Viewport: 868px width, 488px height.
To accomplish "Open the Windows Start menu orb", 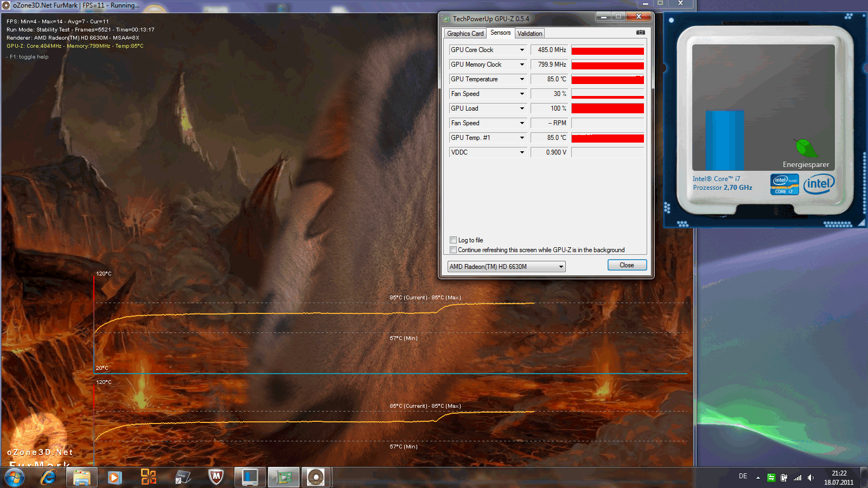I will [15, 478].
